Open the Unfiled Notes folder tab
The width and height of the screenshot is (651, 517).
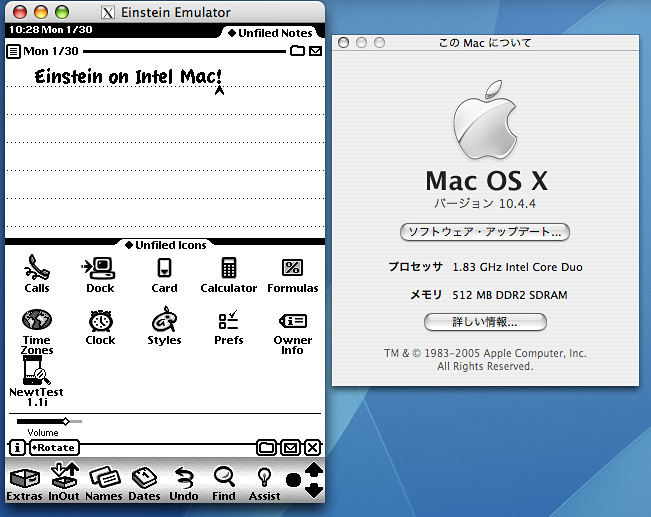pos(270,33)
